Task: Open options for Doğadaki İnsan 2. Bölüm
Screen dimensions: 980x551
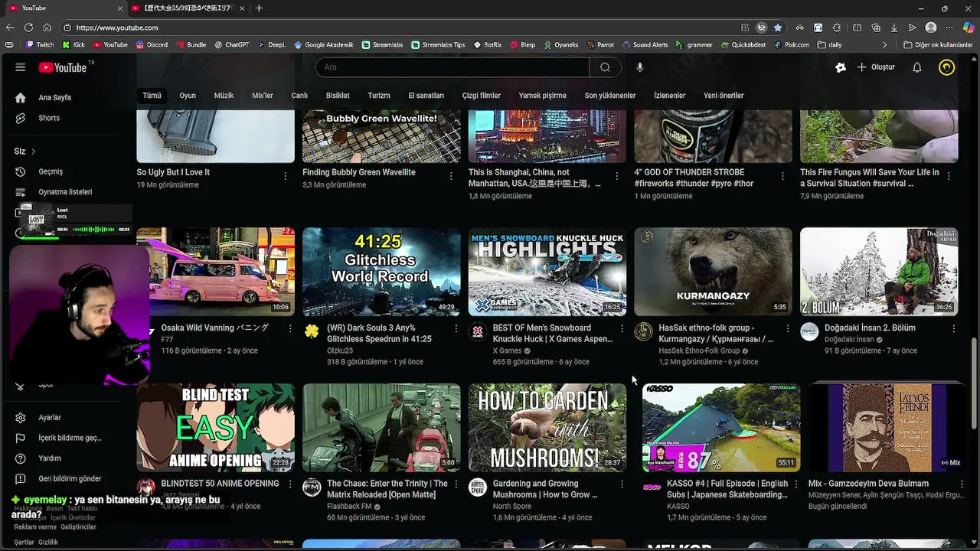Action: [953, 328]
